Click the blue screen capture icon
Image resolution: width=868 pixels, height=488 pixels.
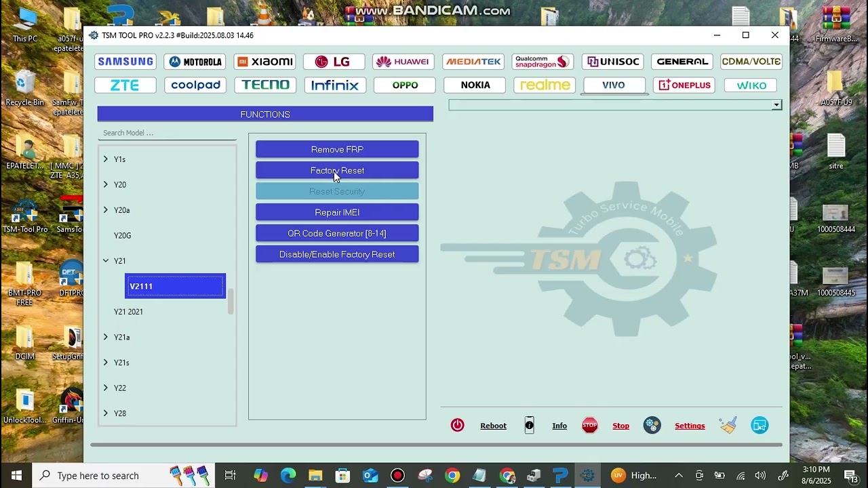coord(759,425)
